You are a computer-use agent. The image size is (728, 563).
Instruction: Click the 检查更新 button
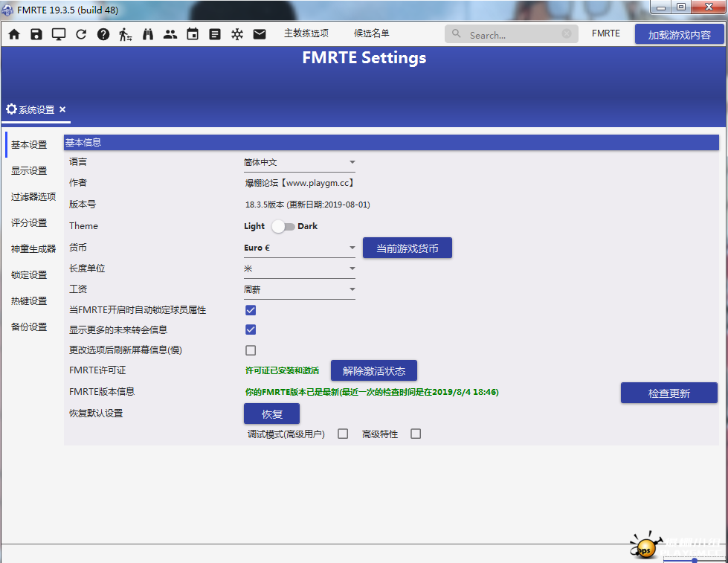pyautogui.click(x=669, y=393)
